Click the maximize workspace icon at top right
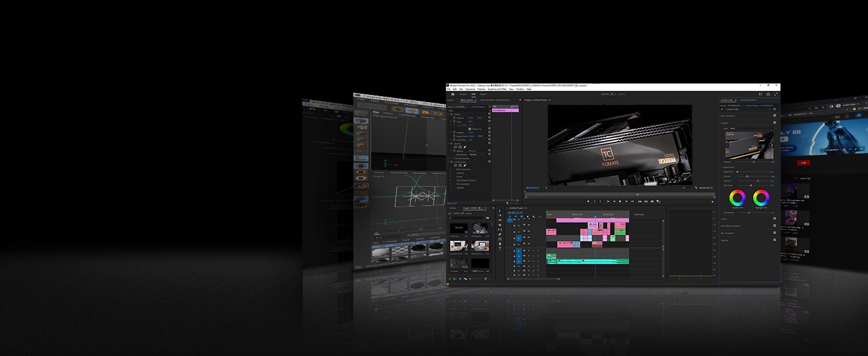The height and width of the screenshot is (356, 868). tap(776, 94)
